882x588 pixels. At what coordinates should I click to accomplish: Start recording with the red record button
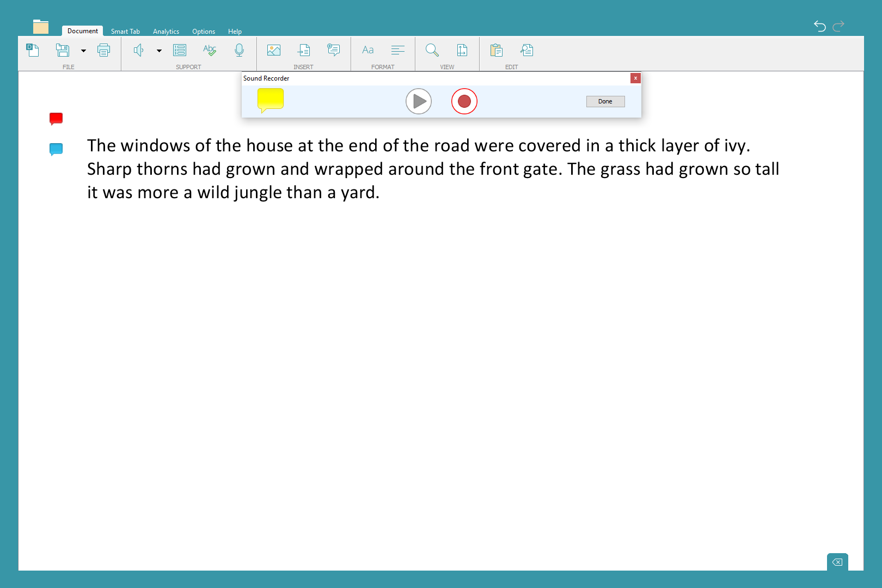(x=464, y=101)
